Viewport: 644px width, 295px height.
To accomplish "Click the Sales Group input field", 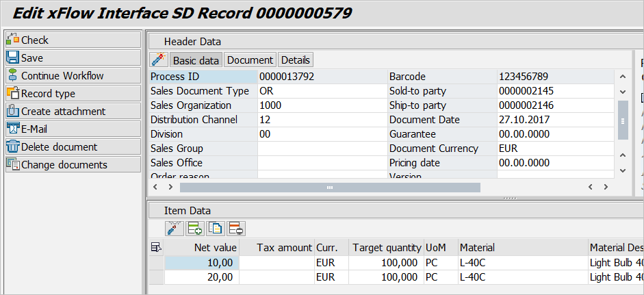I will 320,149.
